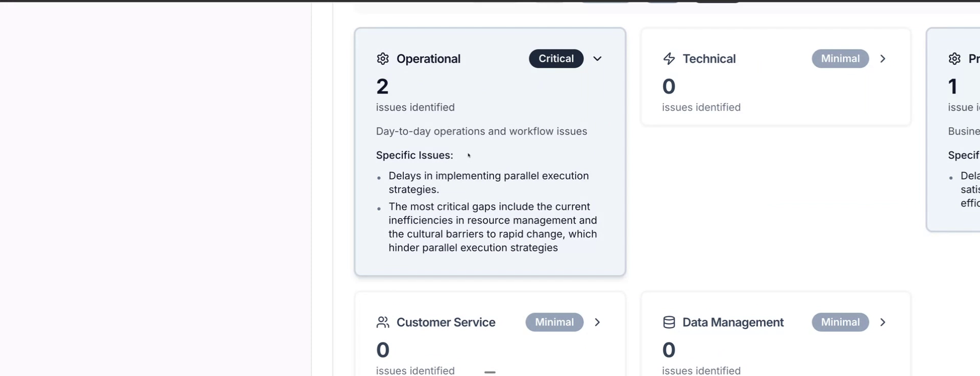This screenshot has height=376, width=980.
Task: Open the Customer Service card title
Action: [x=446, y=322]
